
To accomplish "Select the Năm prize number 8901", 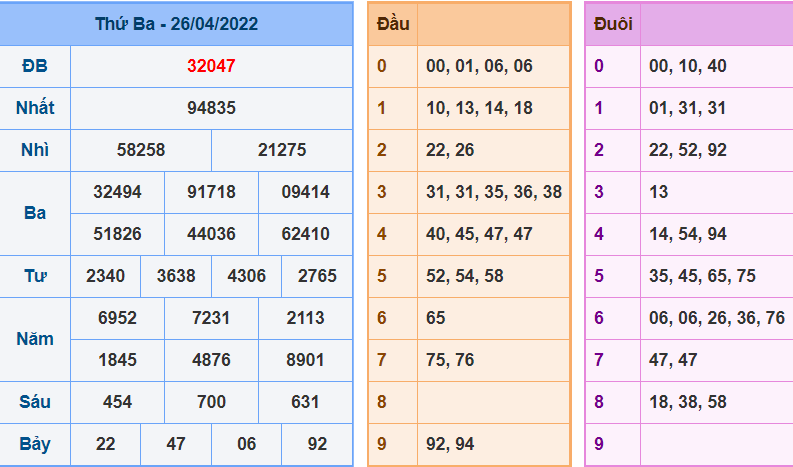I will (305, 360).
